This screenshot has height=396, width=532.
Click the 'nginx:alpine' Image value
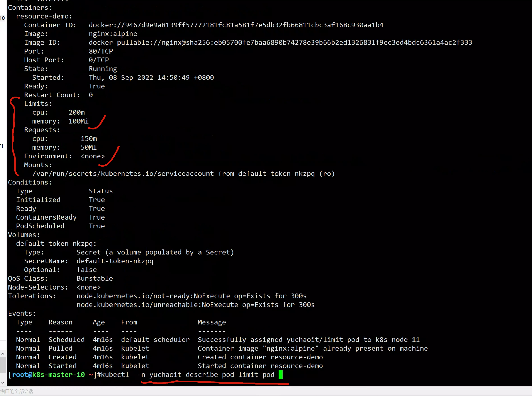tap(113, 34)
